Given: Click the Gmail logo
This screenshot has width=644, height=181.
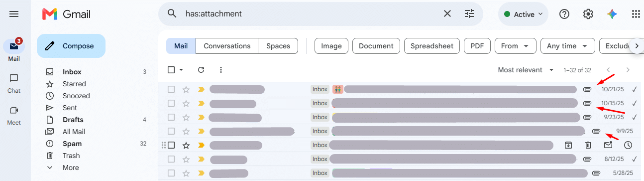Looking at the screenshot, I should point(66,14).
